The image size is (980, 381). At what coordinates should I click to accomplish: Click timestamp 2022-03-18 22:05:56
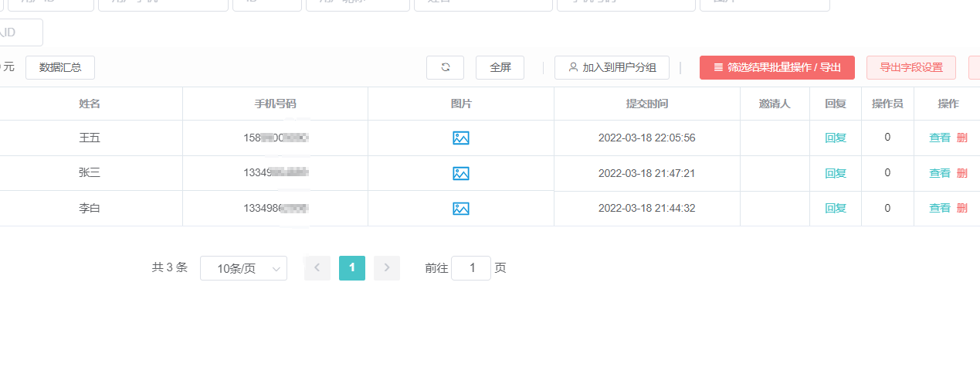[x=647, y=138]
